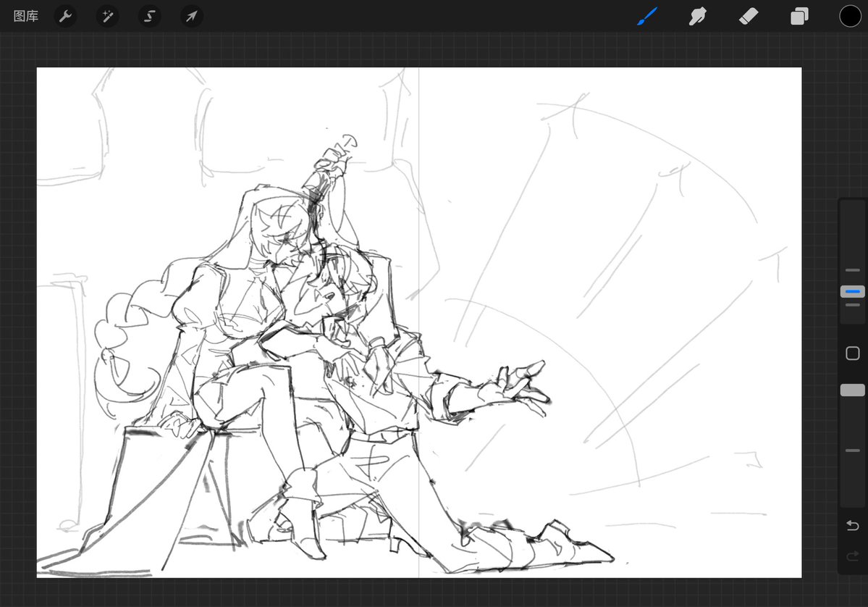Select the Selection tool S icon

click(149, 16)
